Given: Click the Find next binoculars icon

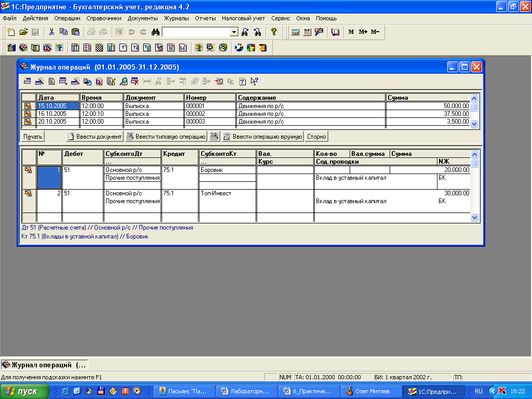Looking at the screenshot, I should 245,32.
